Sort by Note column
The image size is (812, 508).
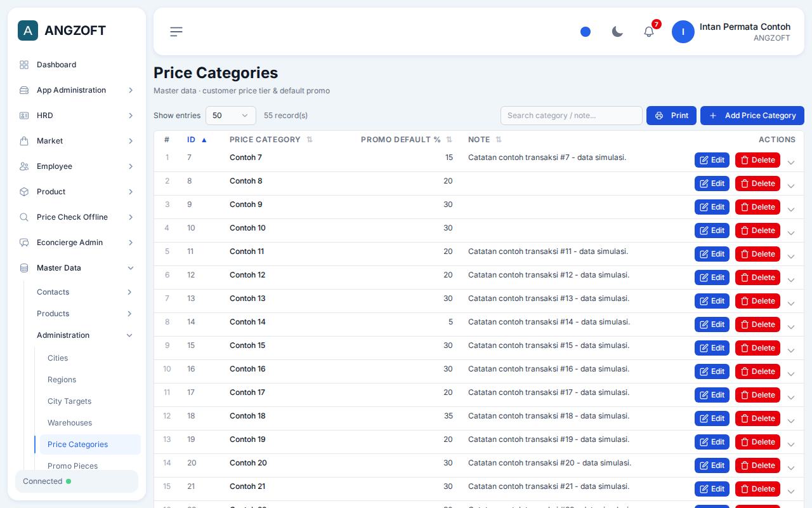coord(485,140)
